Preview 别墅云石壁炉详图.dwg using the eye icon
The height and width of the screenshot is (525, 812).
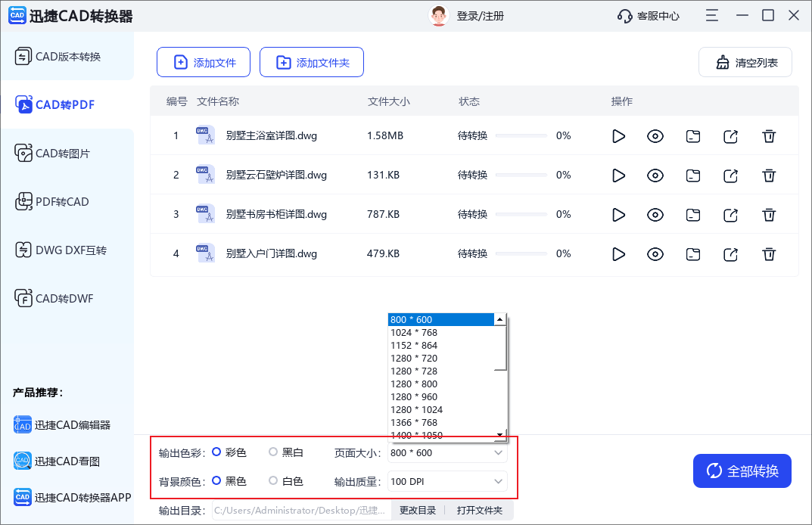tap(655, 176)
